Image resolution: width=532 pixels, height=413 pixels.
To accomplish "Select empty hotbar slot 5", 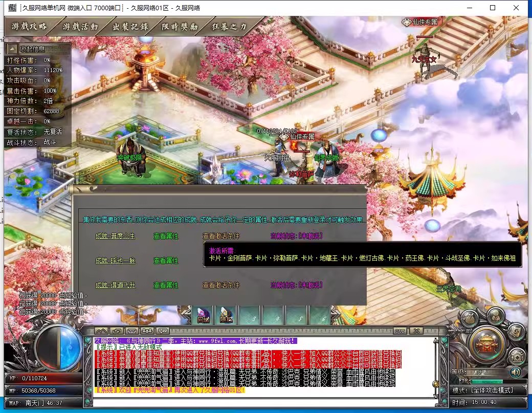I will 296,315.
